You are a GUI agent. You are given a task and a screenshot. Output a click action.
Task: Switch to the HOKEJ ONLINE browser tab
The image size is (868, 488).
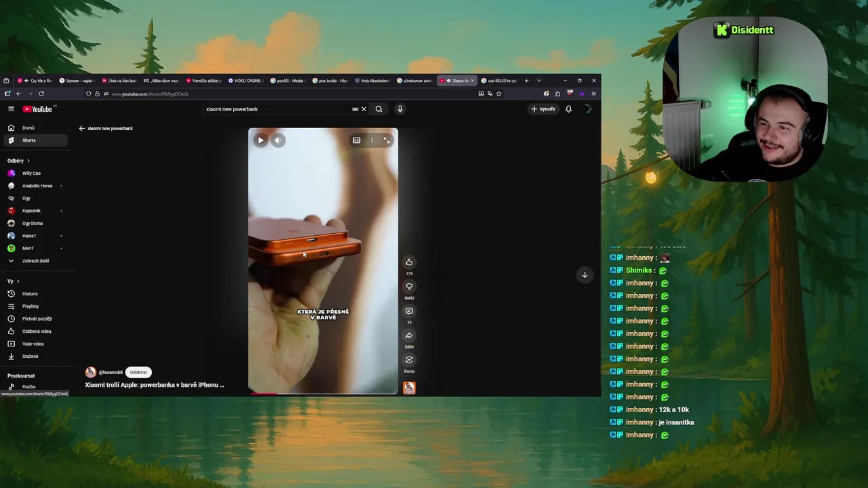tap(246, 81)
